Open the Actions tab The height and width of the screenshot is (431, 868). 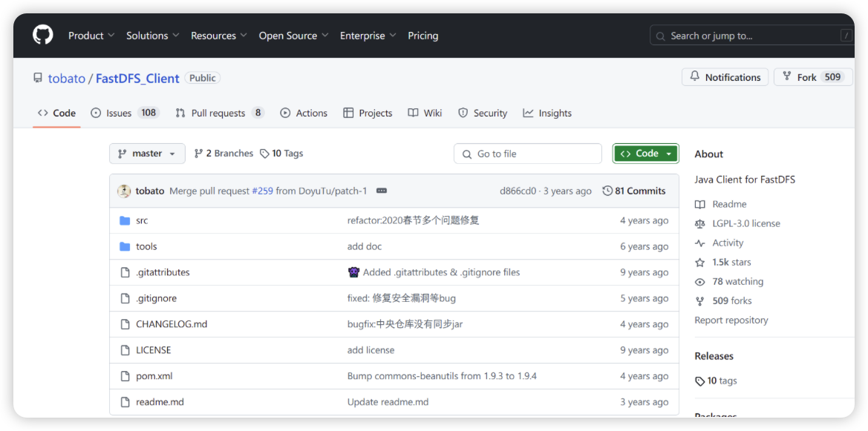304,113
